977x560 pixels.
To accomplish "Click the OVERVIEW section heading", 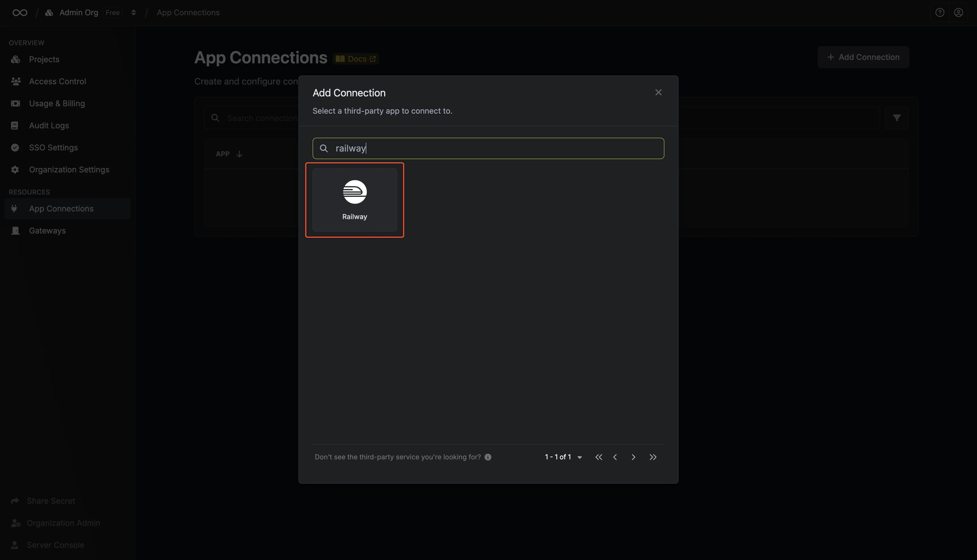I will tap(27, 43).
